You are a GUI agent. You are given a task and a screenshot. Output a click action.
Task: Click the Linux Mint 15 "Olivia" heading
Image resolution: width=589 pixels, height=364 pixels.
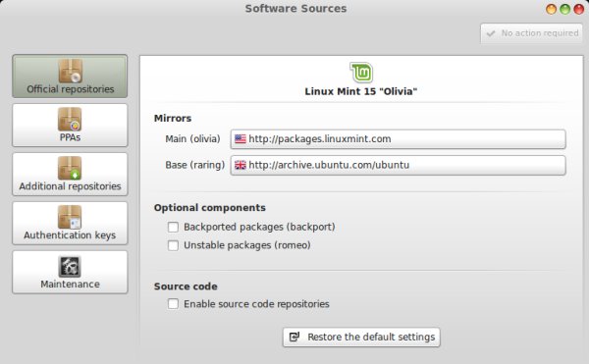(361, 91)
